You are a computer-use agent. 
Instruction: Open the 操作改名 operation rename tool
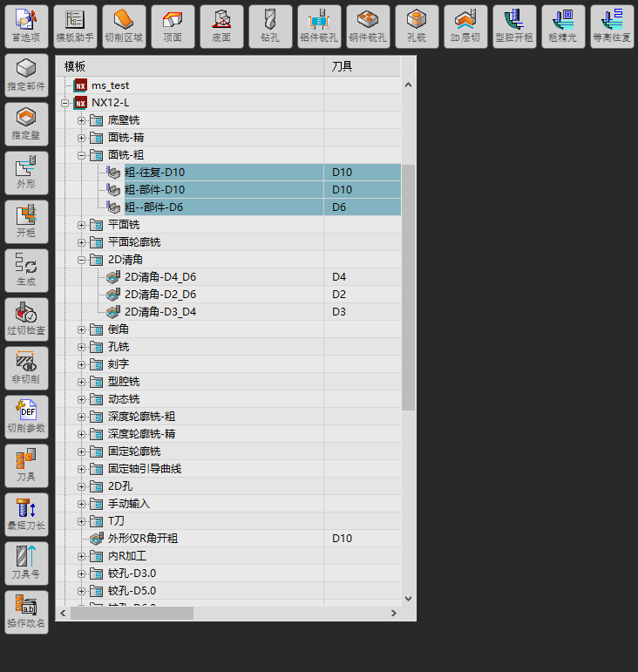(26, 613)
